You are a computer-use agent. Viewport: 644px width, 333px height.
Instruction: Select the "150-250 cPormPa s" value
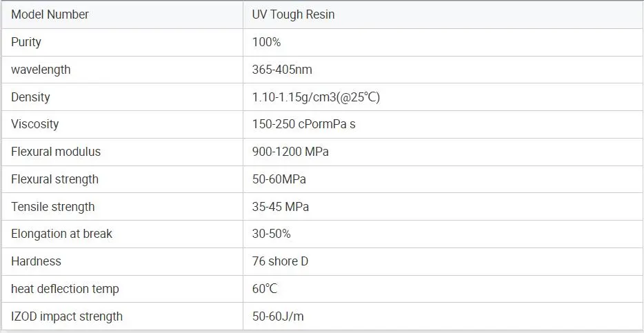pos(304,124)
